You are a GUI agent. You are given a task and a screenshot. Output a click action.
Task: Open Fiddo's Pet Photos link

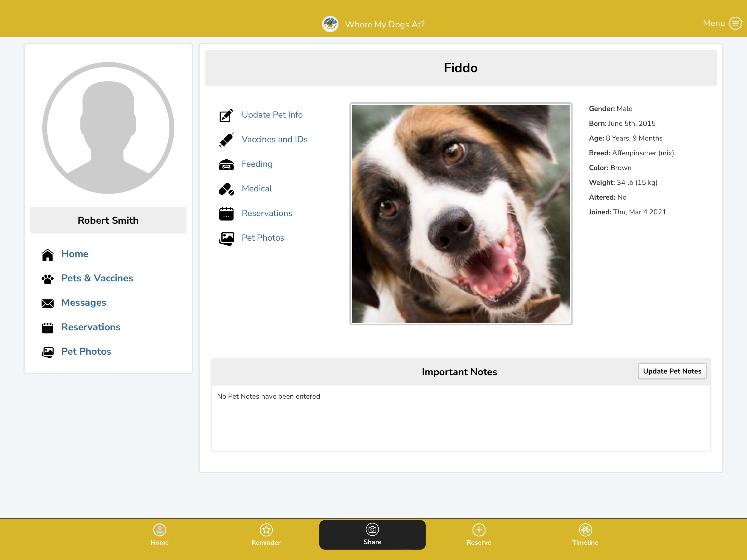coord(263,238)
